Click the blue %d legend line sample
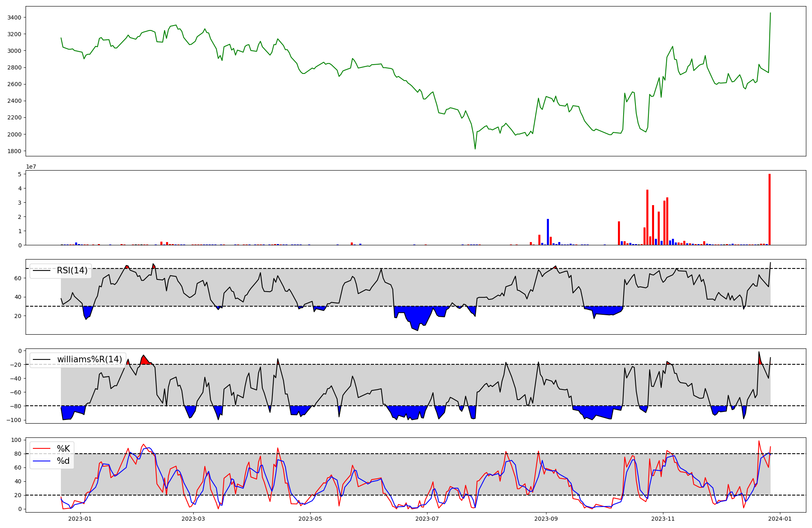This screenshot has height=528, width=812. (42, 461)
